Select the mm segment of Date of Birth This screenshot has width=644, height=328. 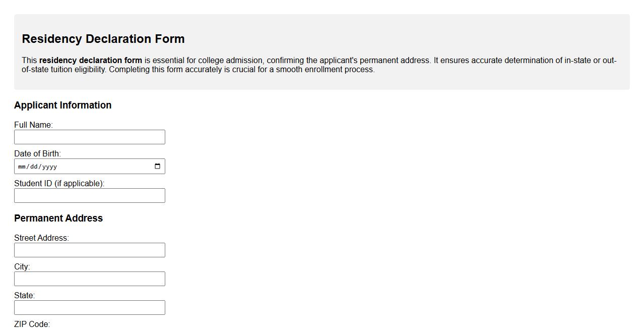pos(22,166)
